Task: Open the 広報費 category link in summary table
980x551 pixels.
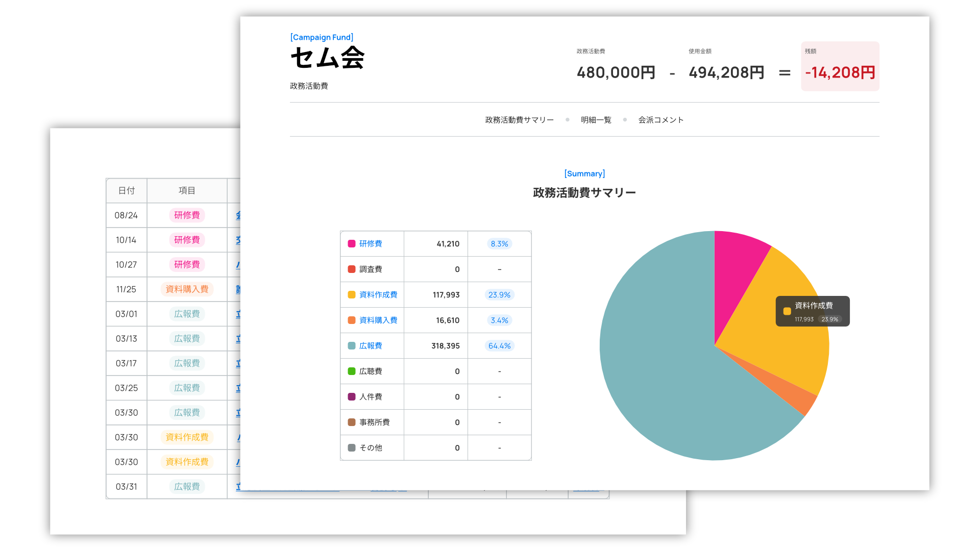Action: [371, 346]
